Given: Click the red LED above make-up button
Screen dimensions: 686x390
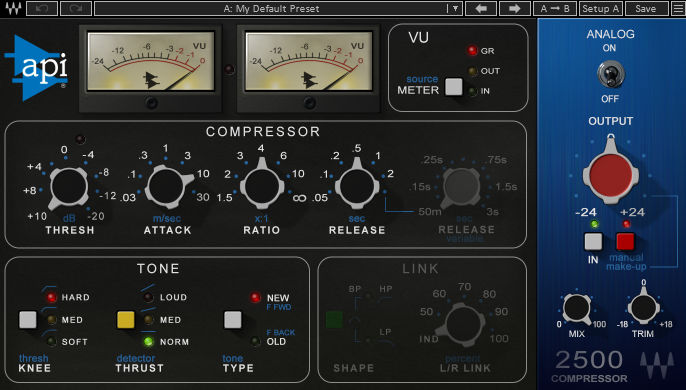Looking at the screenshot, I should coord(626,224).
